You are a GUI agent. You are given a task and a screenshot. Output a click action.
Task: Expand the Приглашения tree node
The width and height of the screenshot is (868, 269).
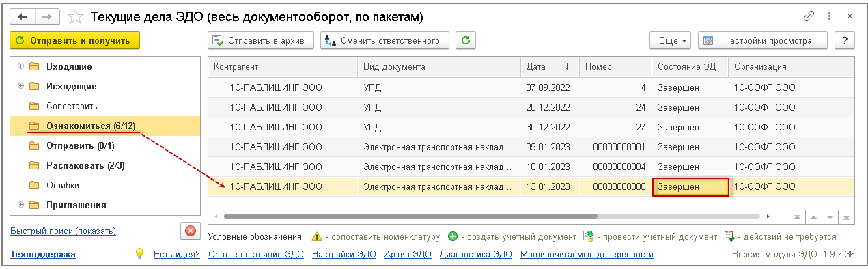[20, 204]
